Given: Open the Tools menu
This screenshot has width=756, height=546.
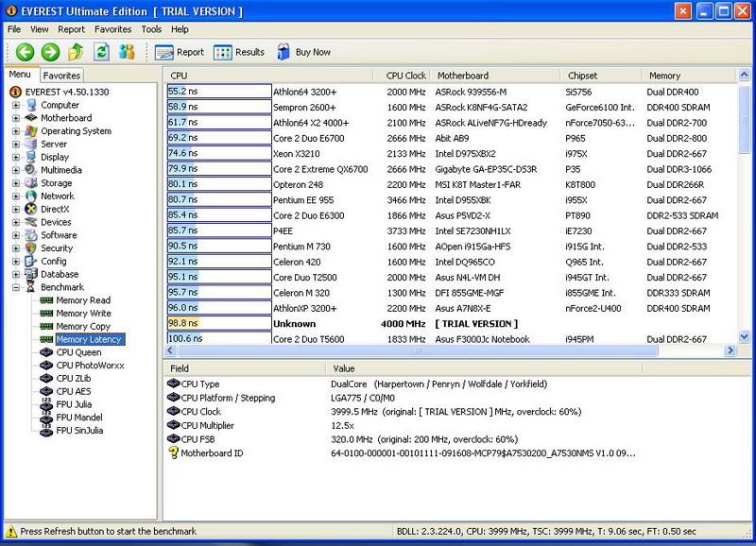Looking at the screenshot, I should click(151, 29).
